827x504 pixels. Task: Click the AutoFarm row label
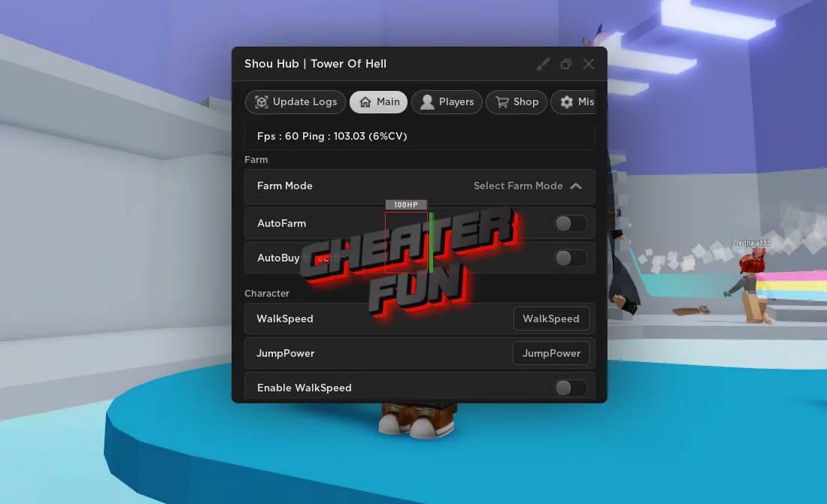282,224
